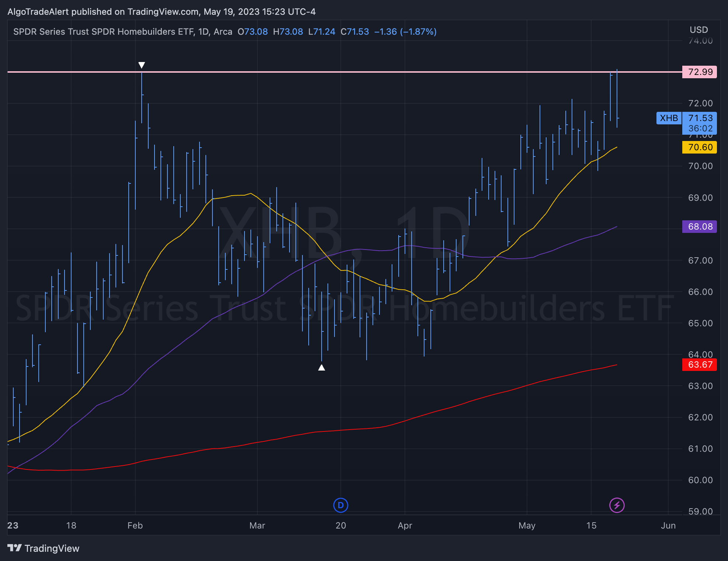Click the 70.00 price axis label
This screenshot has height=561, width=728.
click(700, 166)
